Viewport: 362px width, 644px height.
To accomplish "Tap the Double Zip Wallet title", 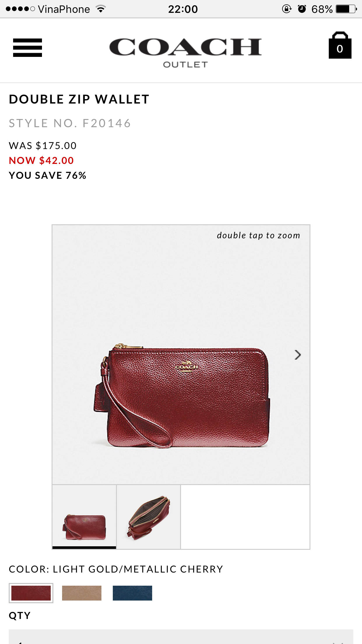I will click(79, 99).
